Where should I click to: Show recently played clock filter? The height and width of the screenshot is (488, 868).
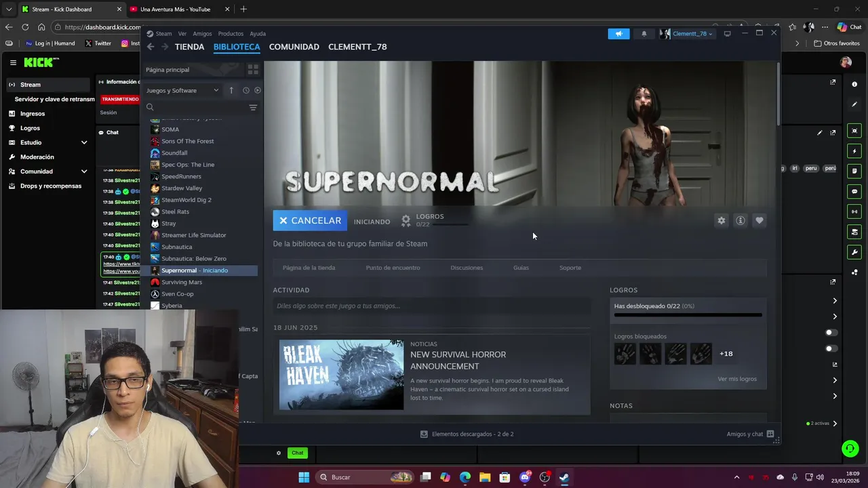click(x=245, y=90)
